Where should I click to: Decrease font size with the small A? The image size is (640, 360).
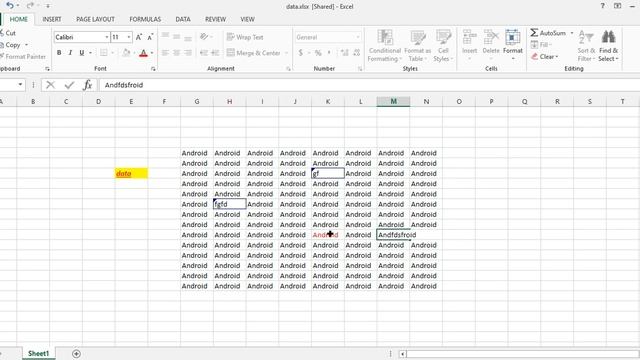click(150, 37)
